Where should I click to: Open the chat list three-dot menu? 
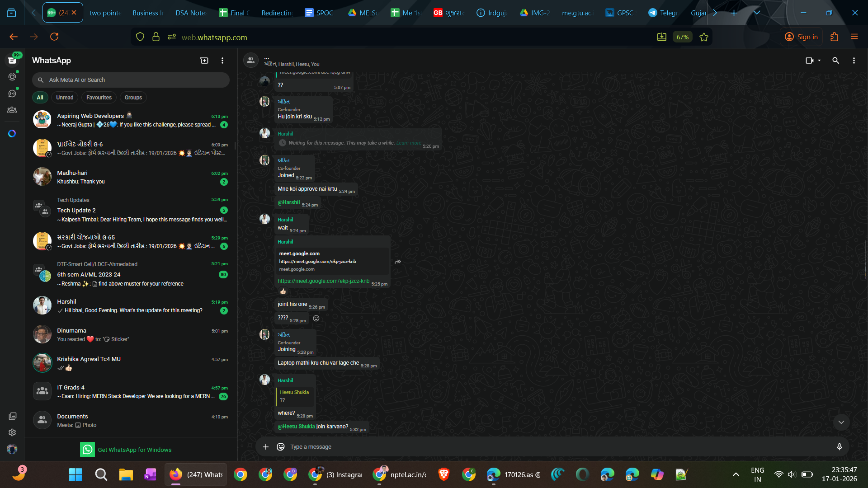222,61
